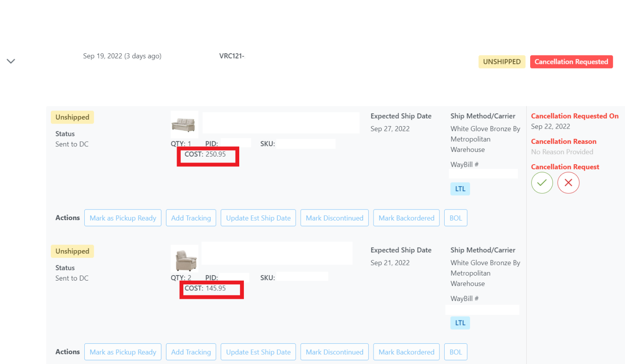Click Mark as Pickup Ready for armchair item
This screenshot has width=625, height=364.
pos(123,352)
